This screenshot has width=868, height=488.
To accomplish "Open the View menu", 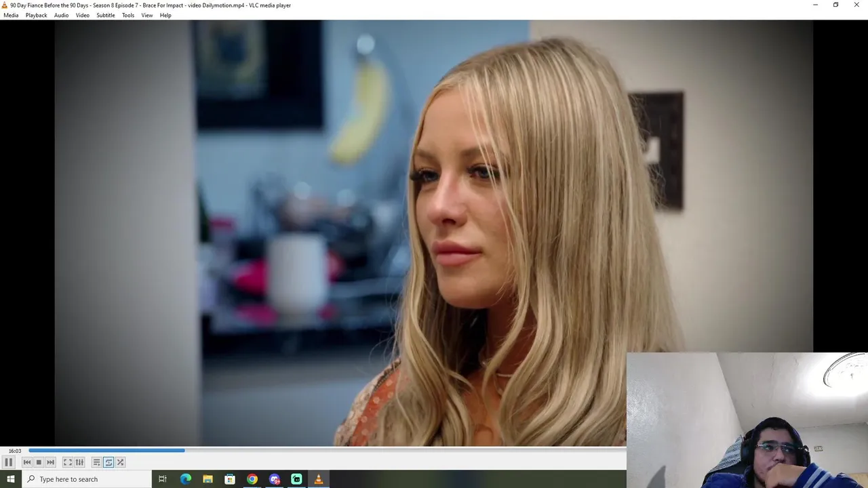I will pos(146,15).
